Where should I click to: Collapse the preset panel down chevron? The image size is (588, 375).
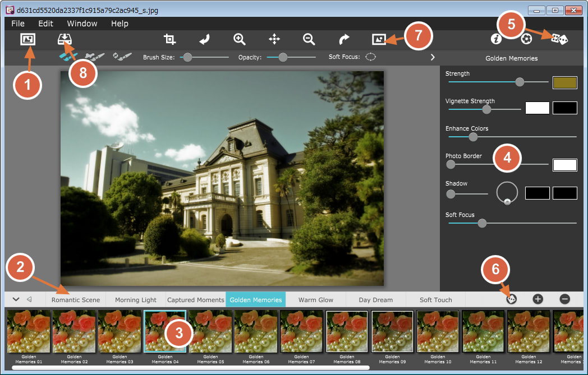[x=16, y=299]
